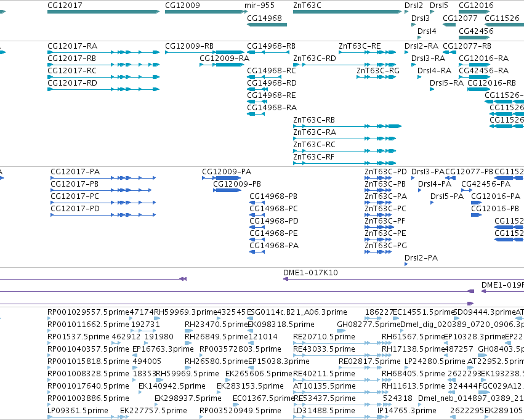Select transcript CG12017-RC
Screen dimensions: 524x420
(x=72, y=70)
